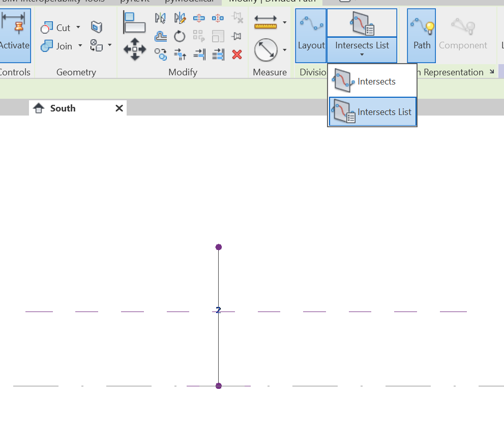Screen dimensions: 504x424
Task: Select the Measure Between Two References tool
Action: point(266,50)
